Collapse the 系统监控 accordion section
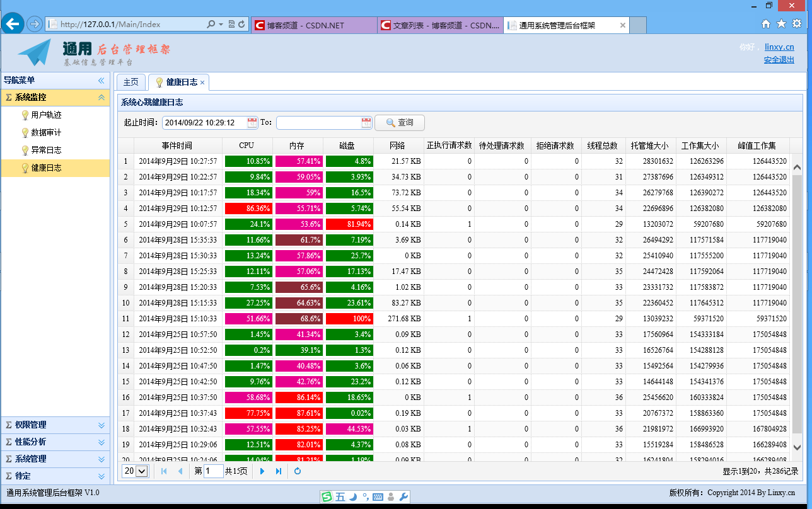812x509 pixels. coord(101,98)
